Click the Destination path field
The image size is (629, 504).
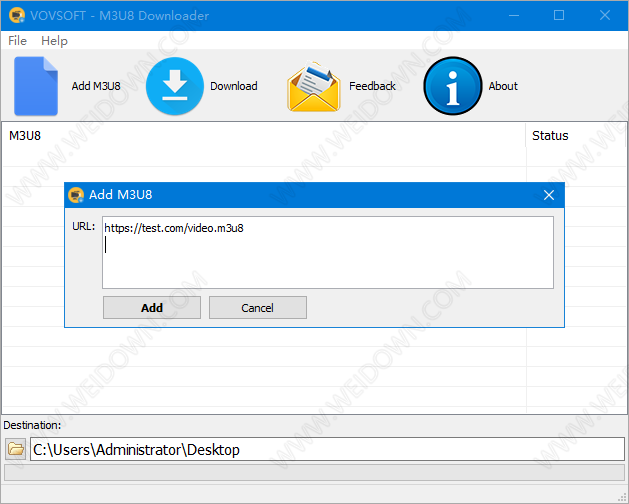327,449
